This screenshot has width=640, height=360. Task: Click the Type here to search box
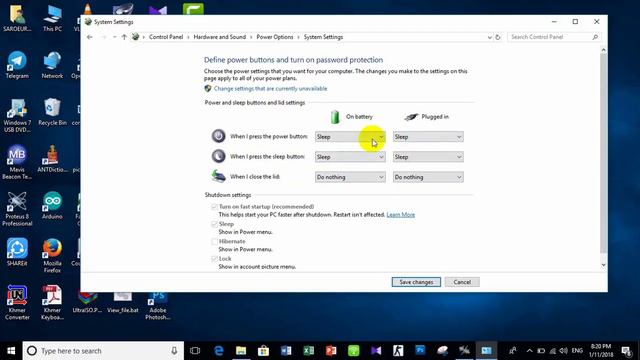pyautogui.click(x=103, y=351)
